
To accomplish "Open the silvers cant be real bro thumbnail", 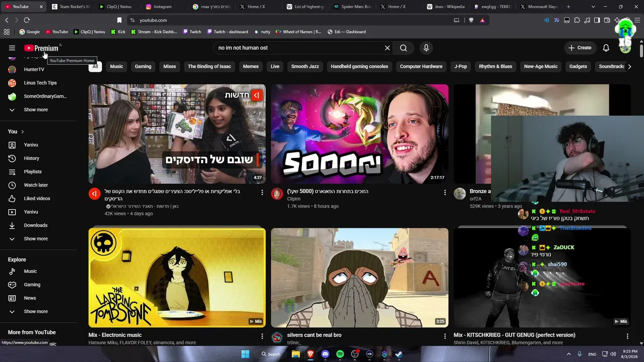I will coord(360,278).
